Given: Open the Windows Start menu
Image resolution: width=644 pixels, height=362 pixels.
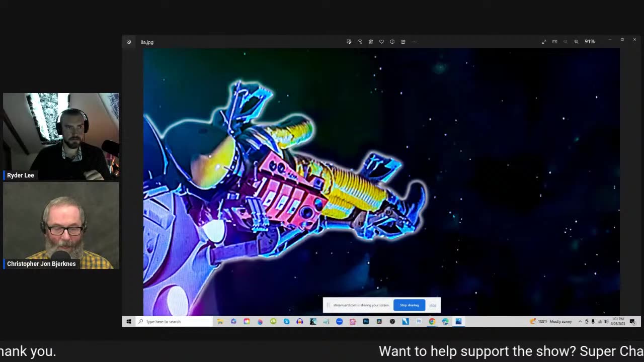Looking at the screenshot, I should [129, 321].
